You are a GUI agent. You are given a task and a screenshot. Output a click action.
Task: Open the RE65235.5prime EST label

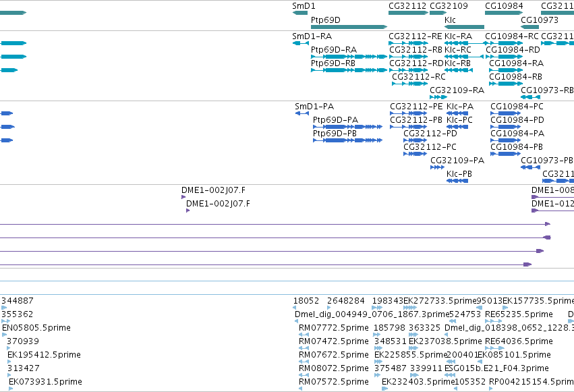point(519,314)
